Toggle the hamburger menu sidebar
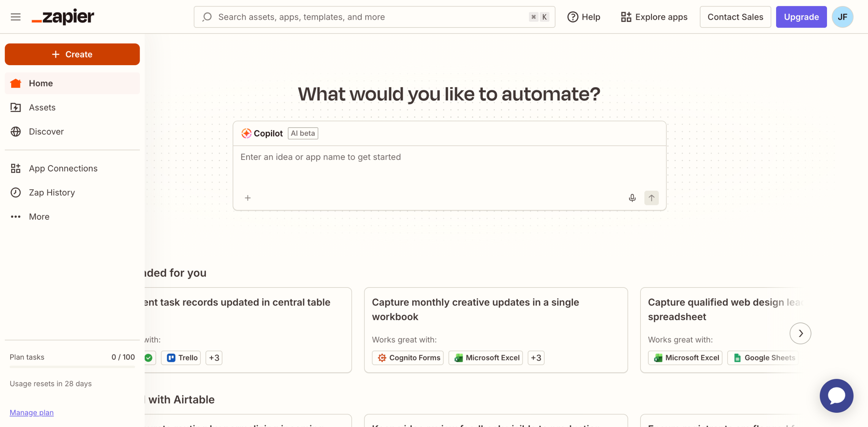Screen dimensions: 868x427 [16, 17]
